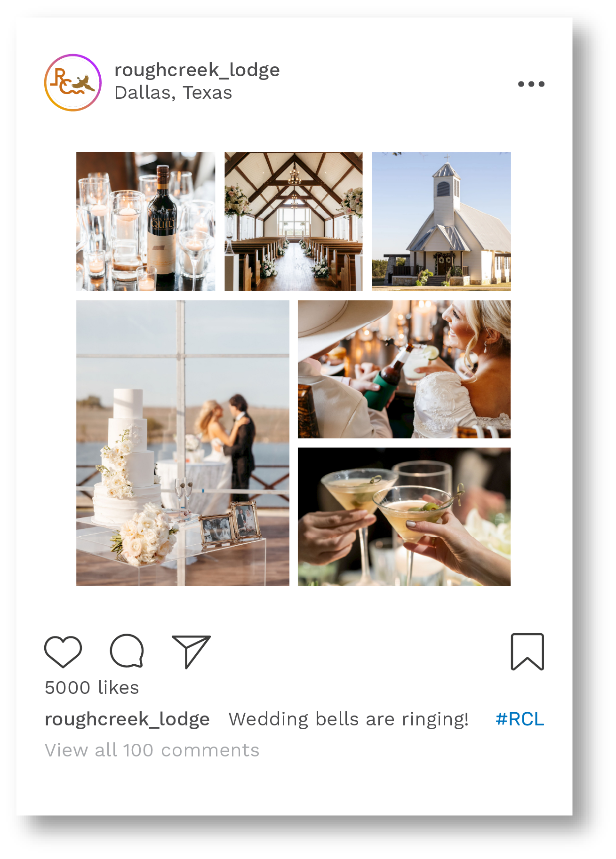Screen dimensions: 616x859
Task: Click the caption text Wedding bells are ringing
Action: (349, 719)
